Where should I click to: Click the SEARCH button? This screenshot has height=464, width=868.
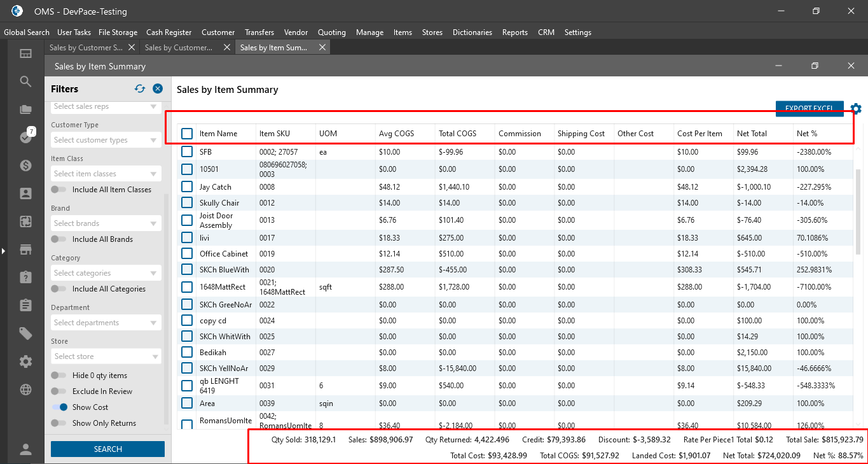pyautogui.click(x=107, y=449)
